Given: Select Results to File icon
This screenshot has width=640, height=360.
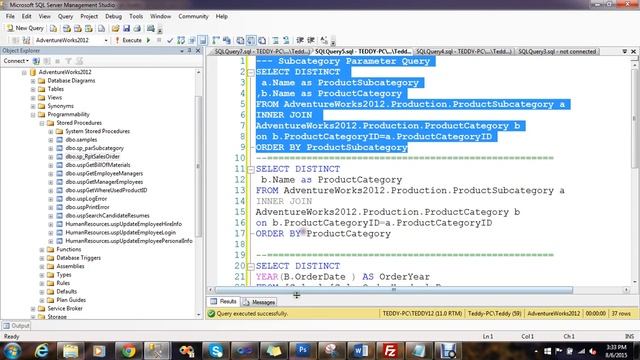Looking at the screenshot, I should (262, 40).
